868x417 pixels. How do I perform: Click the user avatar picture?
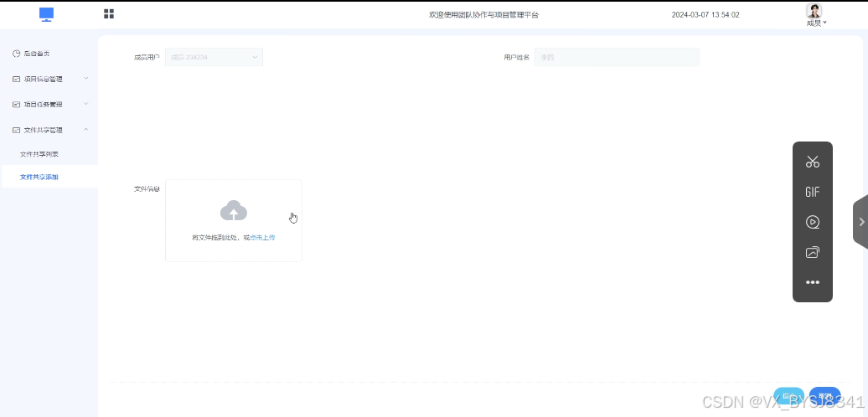tap(814, 11)
